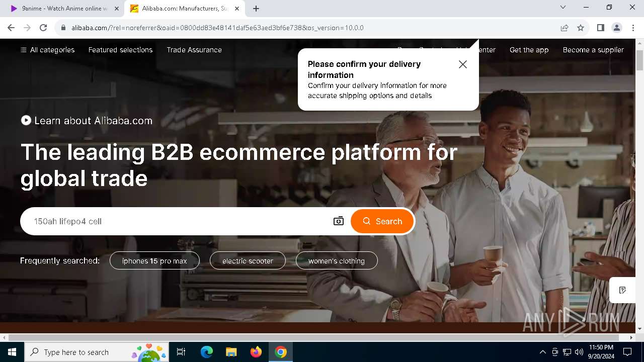Bookmark this page with the star icon
Viewport: 644px width, 362px height.
(581, 28)
